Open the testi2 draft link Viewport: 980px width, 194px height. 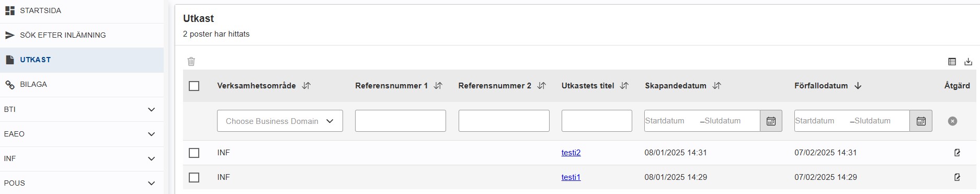pyautogui.click(x=571, y=153)
